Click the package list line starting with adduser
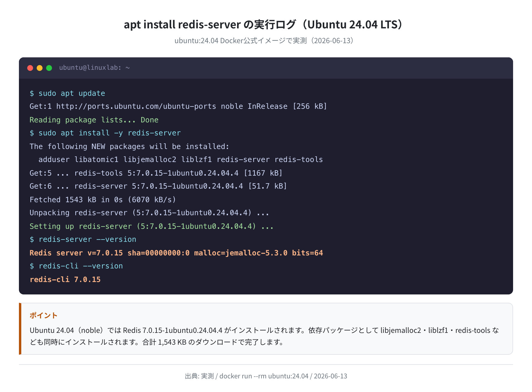The height and width of the screenshot is (392, 532). click(181, 160)
